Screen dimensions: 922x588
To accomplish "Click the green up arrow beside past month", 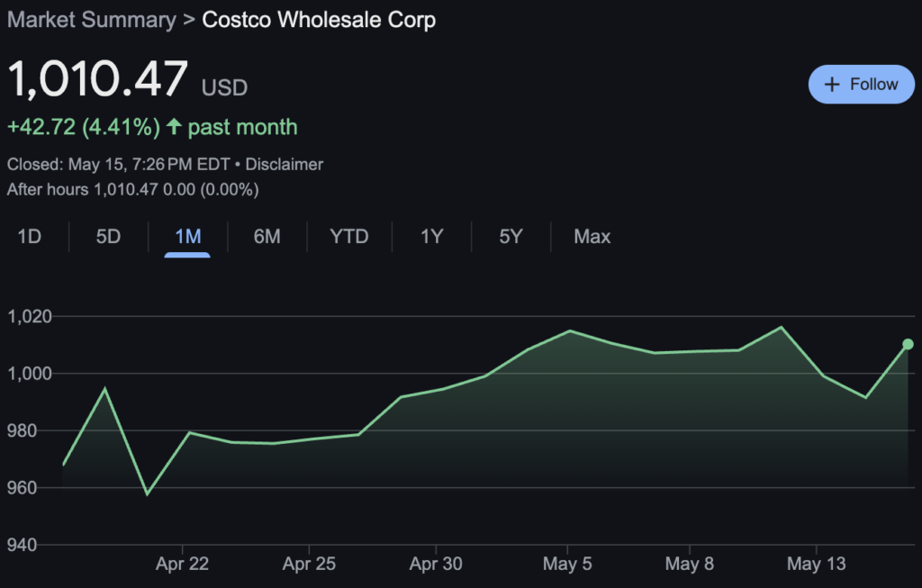I will click(174, 126).
